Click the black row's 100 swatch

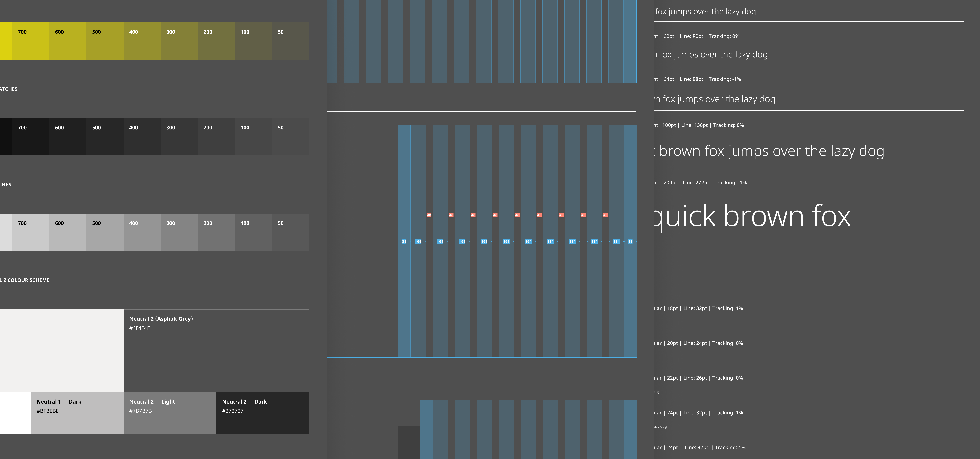[x=253, y=136]
